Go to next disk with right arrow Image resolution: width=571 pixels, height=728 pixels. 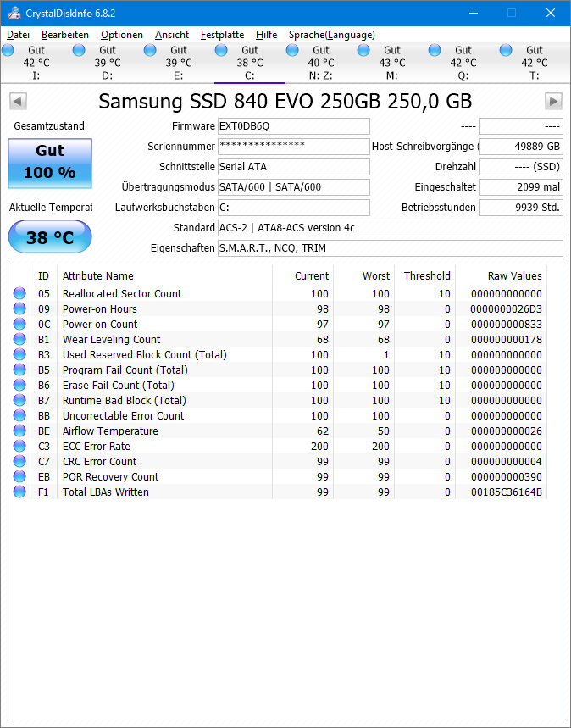click(553, 101)
